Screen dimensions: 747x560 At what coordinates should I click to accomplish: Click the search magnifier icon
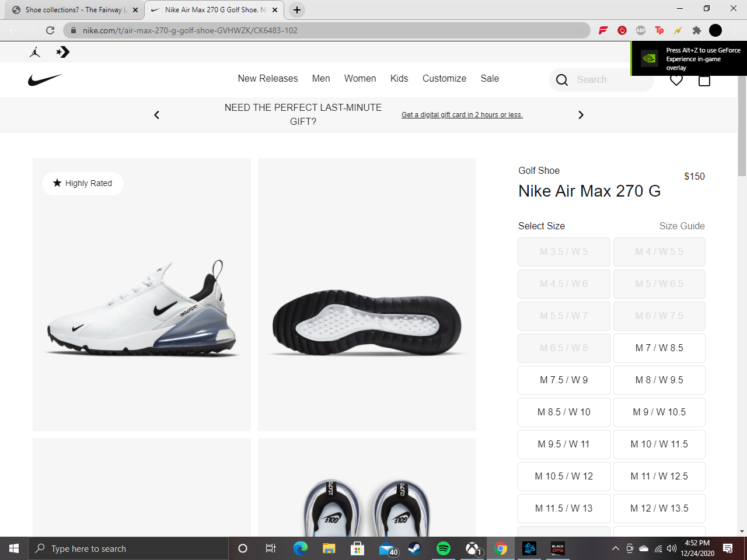[562, 80]
